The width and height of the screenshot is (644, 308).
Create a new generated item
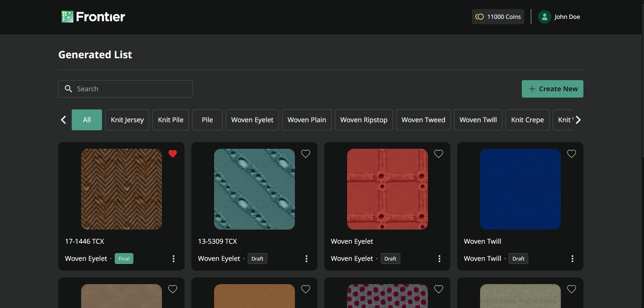coord(552,89)
